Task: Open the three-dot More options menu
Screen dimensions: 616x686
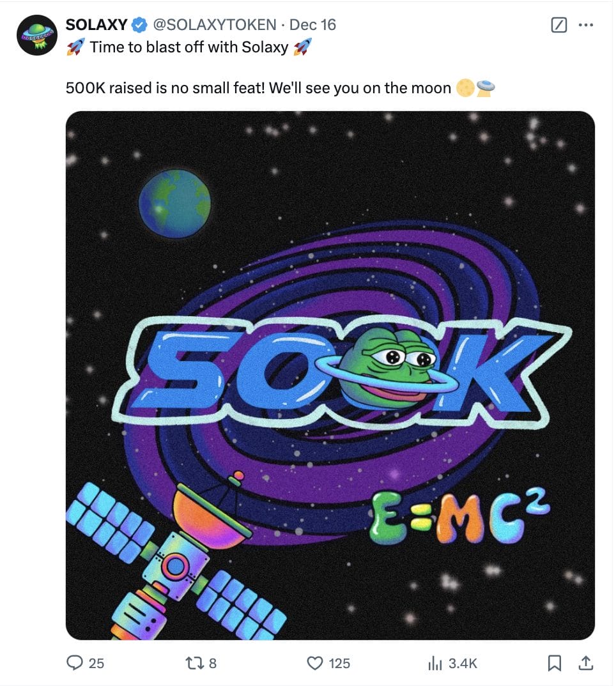Action: pos(585,25)
